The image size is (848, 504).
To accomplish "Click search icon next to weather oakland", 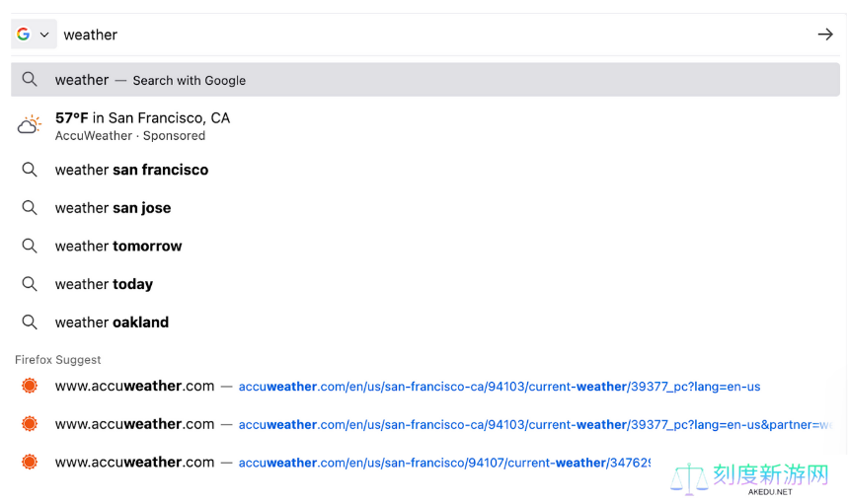I will tap(30, 323).
